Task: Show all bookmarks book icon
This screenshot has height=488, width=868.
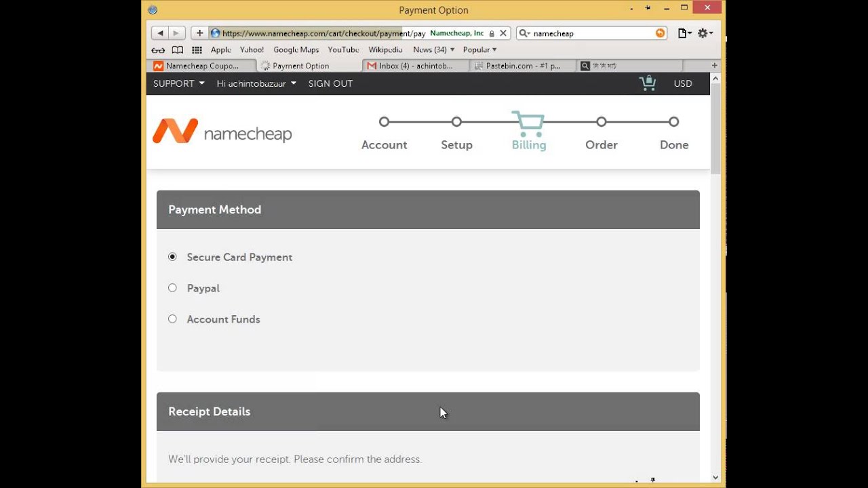Action: 178,50
